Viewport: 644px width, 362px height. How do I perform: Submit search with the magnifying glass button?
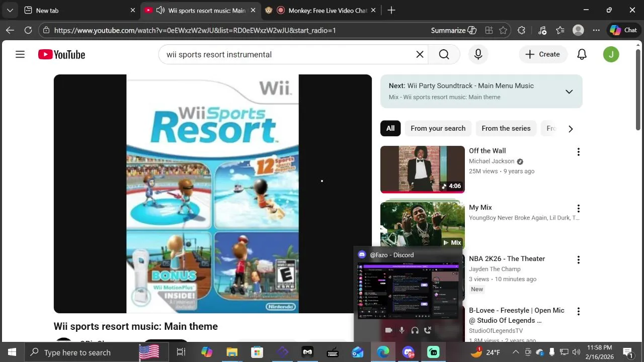point(444,54)
